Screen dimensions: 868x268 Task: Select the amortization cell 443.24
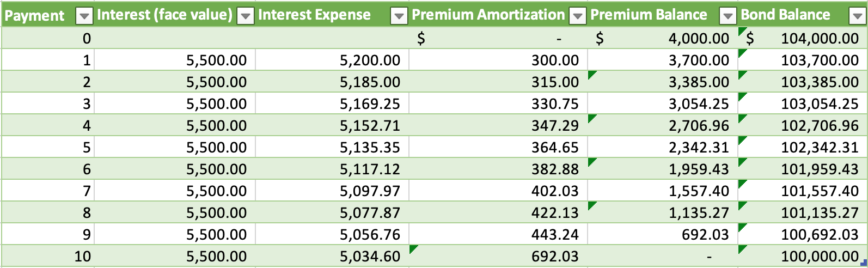tap(555, 234)
